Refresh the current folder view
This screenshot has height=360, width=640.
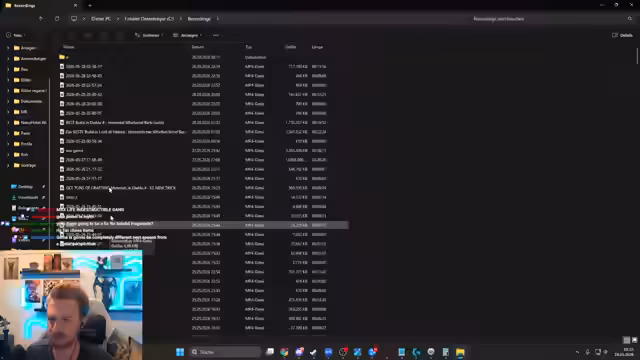tap(57, 19)
